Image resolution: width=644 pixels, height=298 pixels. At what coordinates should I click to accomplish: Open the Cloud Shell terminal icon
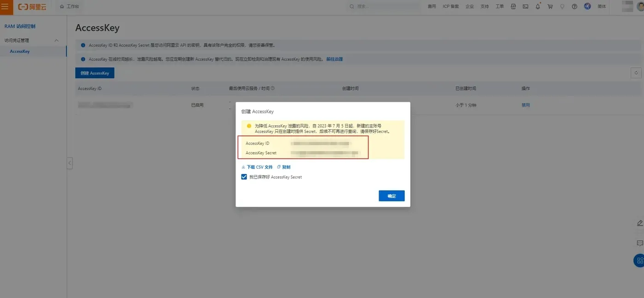click(525, 6)
